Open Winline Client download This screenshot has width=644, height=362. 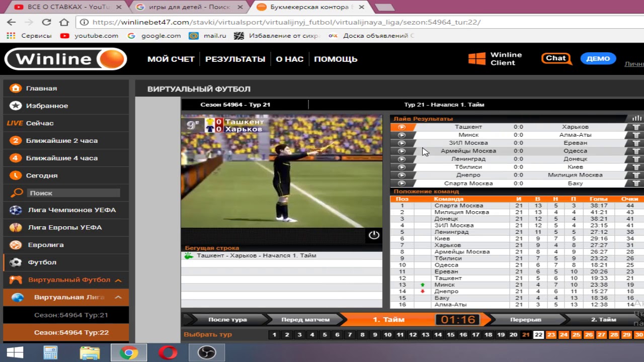[x=495, y=59]
